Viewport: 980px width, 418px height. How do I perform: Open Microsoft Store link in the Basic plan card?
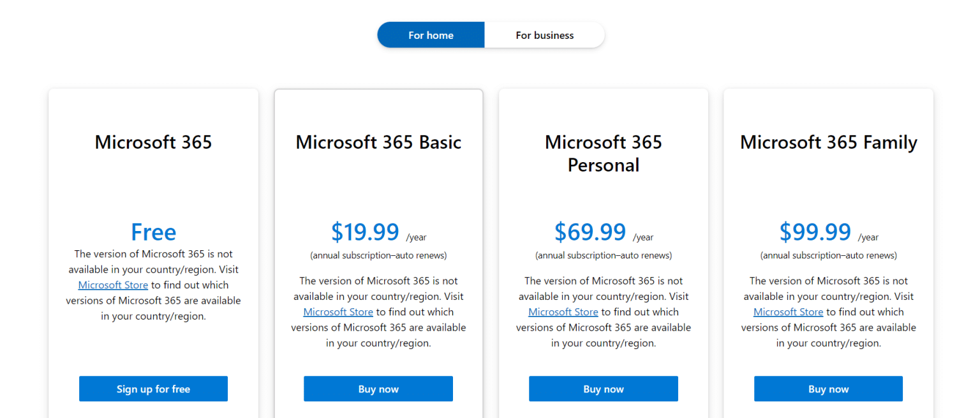click(338, 311)
